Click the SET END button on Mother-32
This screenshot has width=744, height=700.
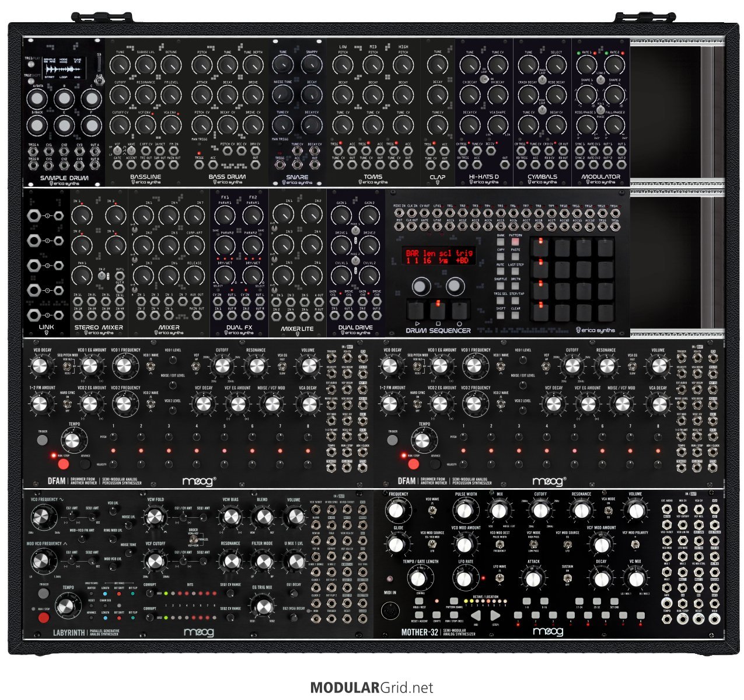click(614, 601)
